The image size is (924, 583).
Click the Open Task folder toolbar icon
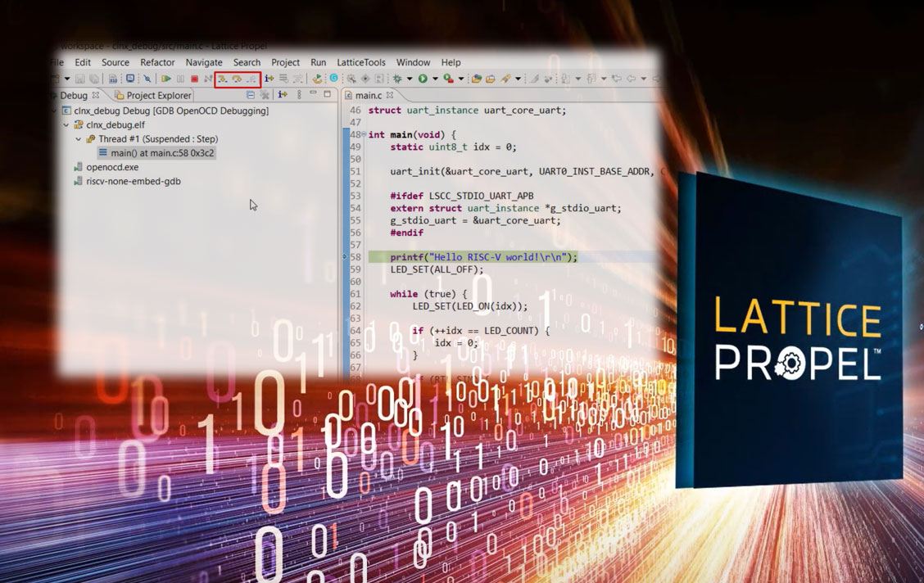click(x=491, y=79)
